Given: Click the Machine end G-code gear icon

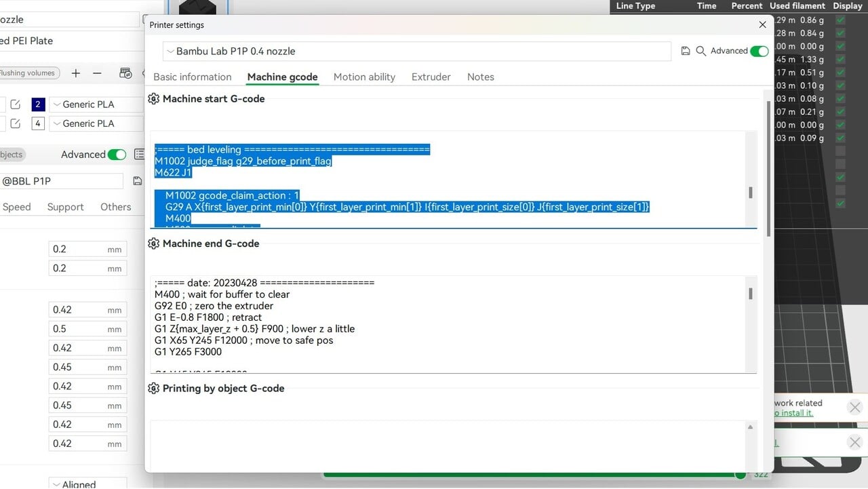Looking at the screenshot, I should coord(154,243).
